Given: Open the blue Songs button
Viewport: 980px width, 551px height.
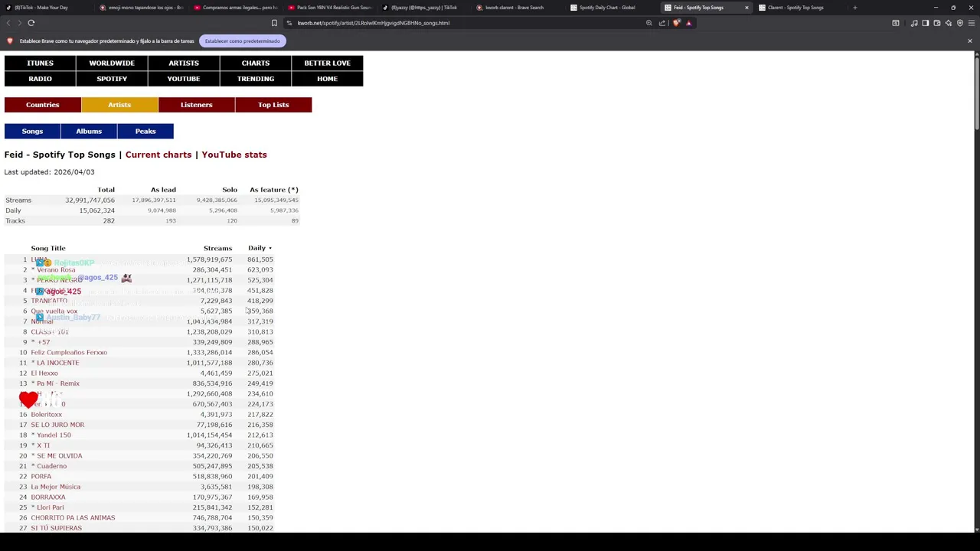Looking at the screenshot, I should [32, 131].
